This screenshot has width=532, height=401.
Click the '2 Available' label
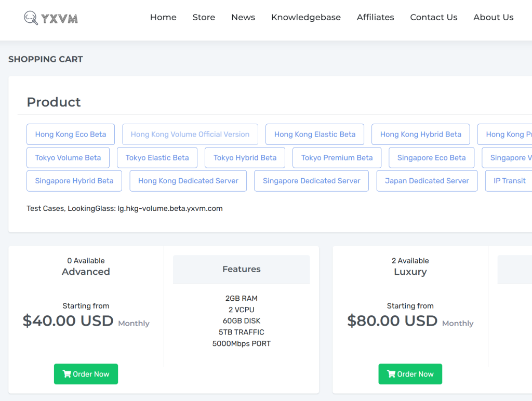pos(410,261)
